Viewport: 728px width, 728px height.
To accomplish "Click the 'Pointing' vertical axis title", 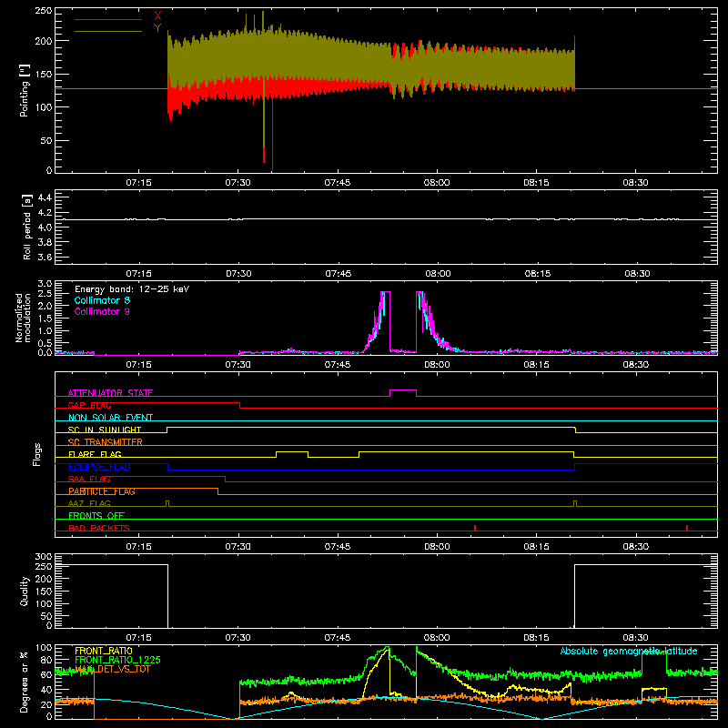I will [x=25, y=90].
